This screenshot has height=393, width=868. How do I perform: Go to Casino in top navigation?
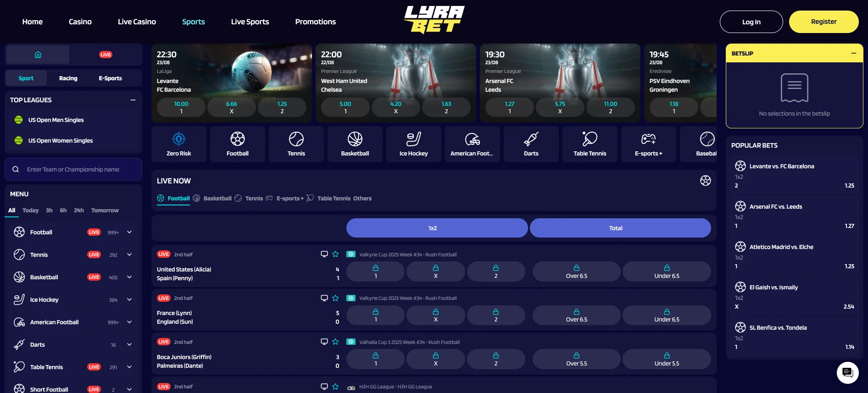(80, 22)
